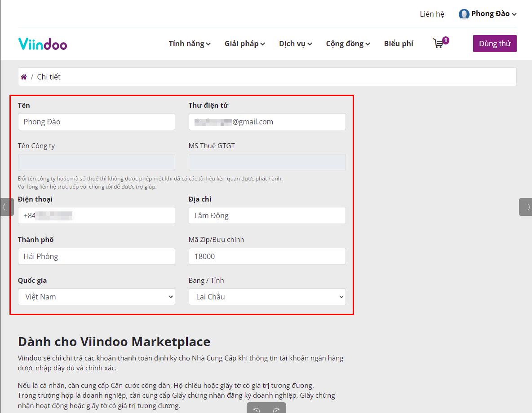This screenshot has width=532, height=413.
Task: Click the home breadcrumb icon
Action: point(24,77)
